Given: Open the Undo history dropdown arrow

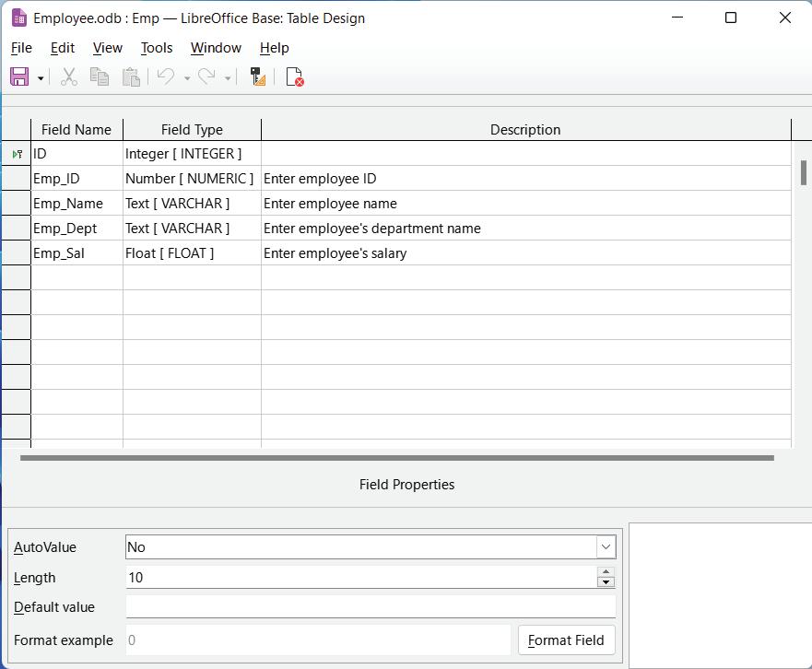Looking at the screenshot, I should tap(187, 78).
